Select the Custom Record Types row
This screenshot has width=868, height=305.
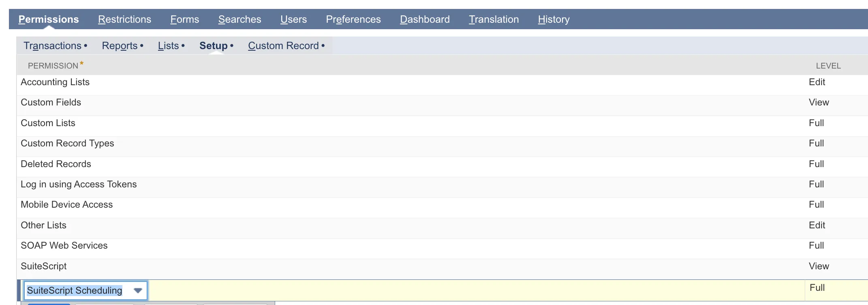[x=442, y=146]
